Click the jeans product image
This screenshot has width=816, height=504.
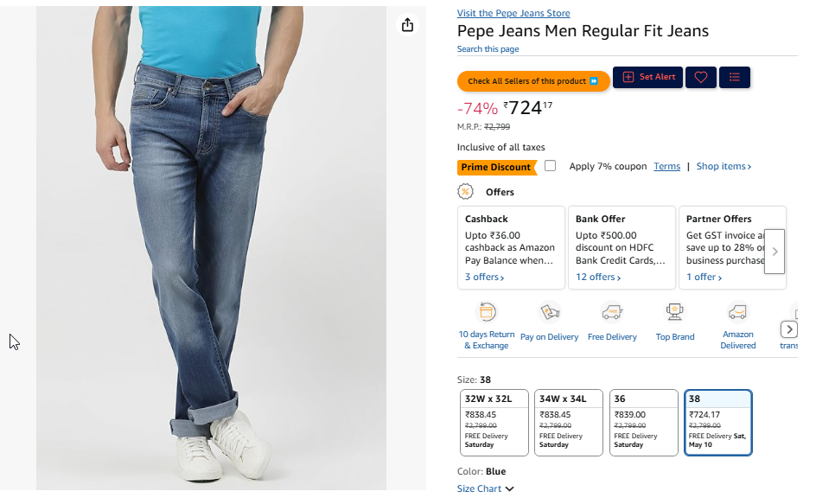point(211,251)
